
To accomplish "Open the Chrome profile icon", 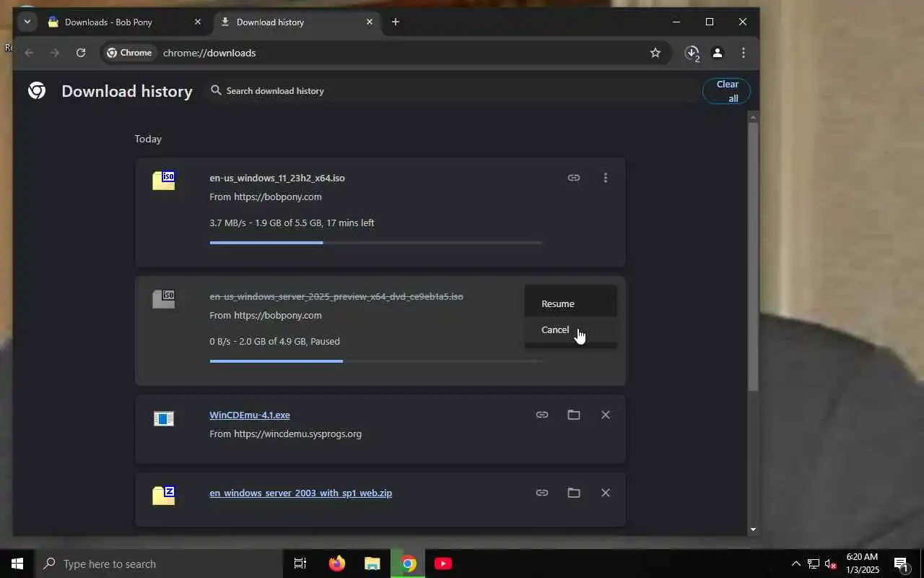I will tap(718, 53).
